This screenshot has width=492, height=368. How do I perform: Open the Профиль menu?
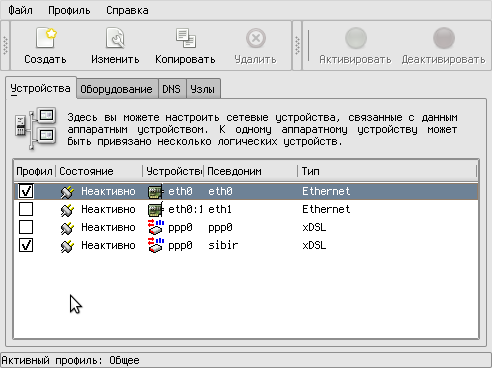coord(69,10)
